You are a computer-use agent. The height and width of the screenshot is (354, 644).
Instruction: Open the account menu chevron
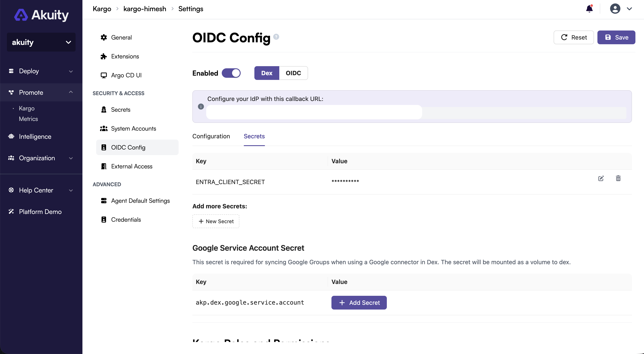point(629,9)
